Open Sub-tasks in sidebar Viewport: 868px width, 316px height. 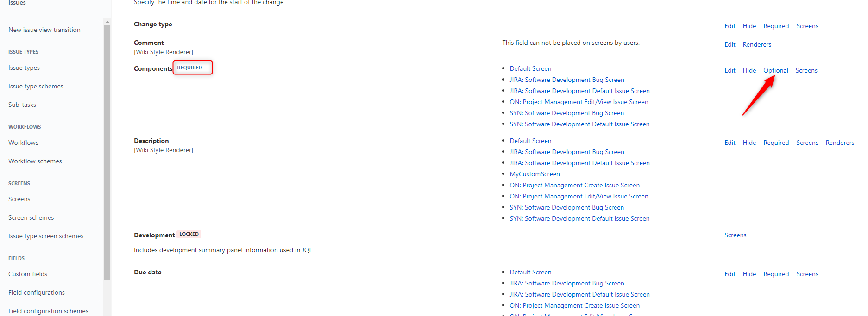coord(22,105)
